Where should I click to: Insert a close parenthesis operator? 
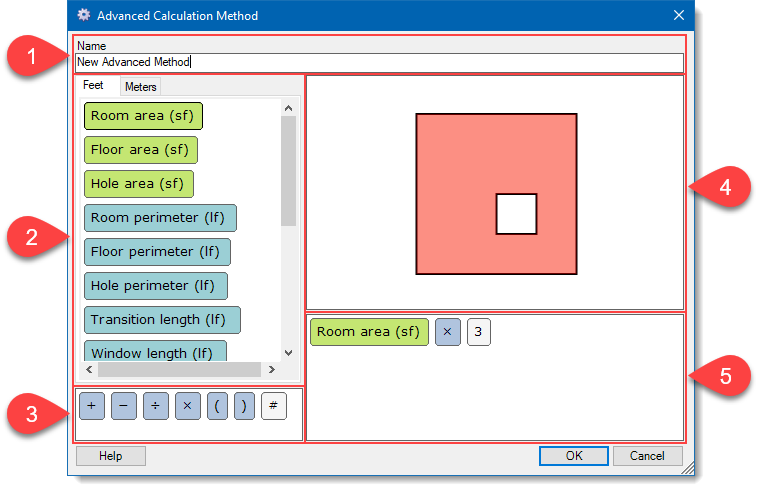point(244,406)
